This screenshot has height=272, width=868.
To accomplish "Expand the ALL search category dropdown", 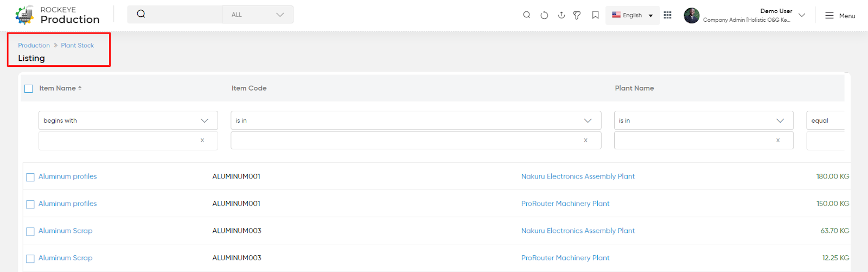I will click(x=258, y=15).
